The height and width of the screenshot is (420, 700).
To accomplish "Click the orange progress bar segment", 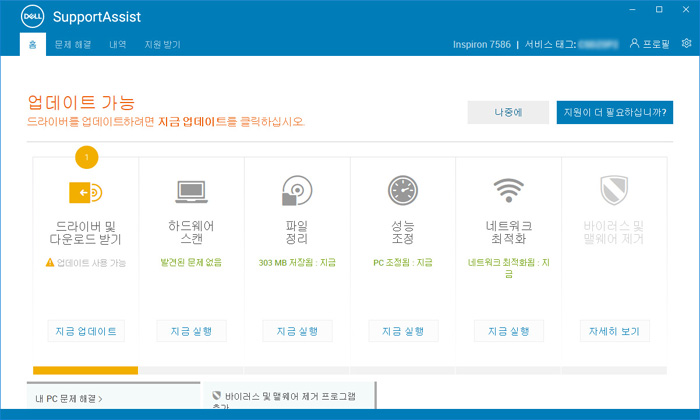I will point(85,370).
